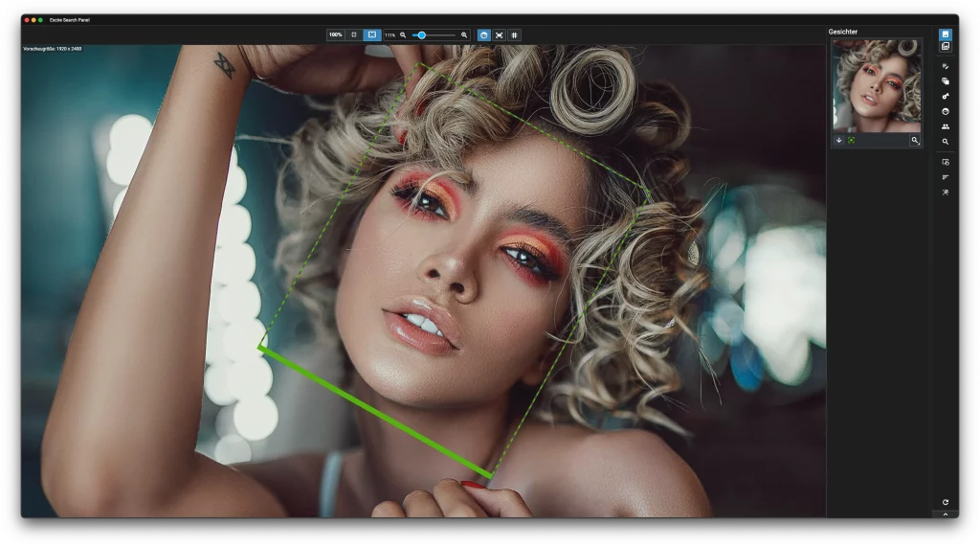The image size is (980, 546).
Task: Enable the grid overlay icon
Action: click(x=514, y=34)
